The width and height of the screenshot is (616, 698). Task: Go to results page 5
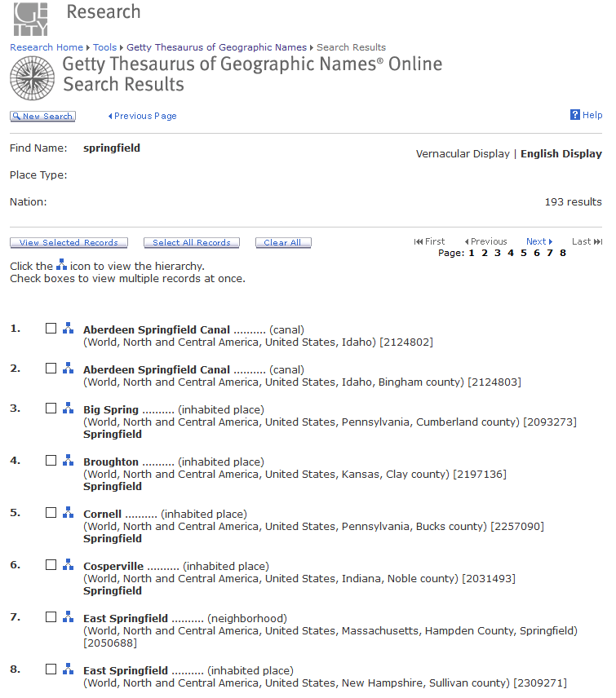[524, 253]
